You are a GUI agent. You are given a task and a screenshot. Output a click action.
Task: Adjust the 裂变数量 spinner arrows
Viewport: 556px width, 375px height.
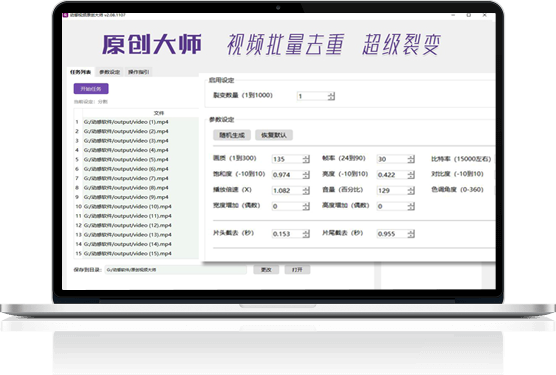point(331,96)
